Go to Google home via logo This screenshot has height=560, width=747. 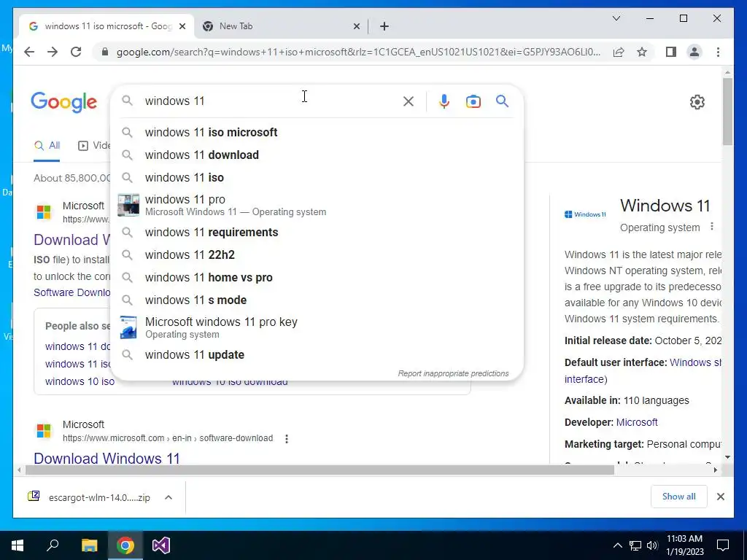64,102
